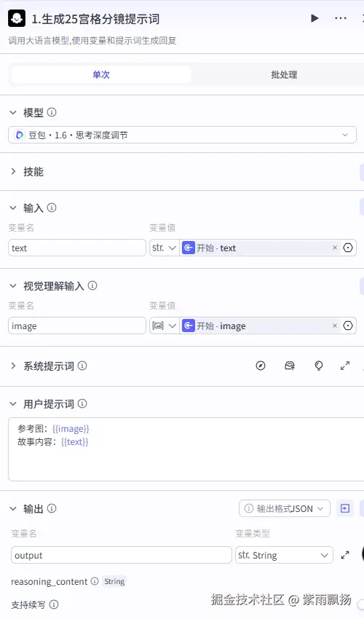Click the variable picker icon in text row

click(348, 248)
